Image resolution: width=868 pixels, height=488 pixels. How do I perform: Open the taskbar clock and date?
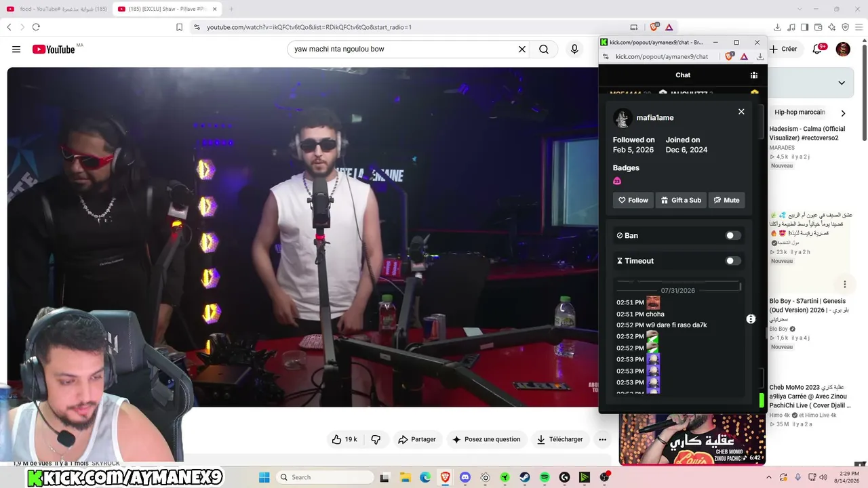(x=849, y=477)
